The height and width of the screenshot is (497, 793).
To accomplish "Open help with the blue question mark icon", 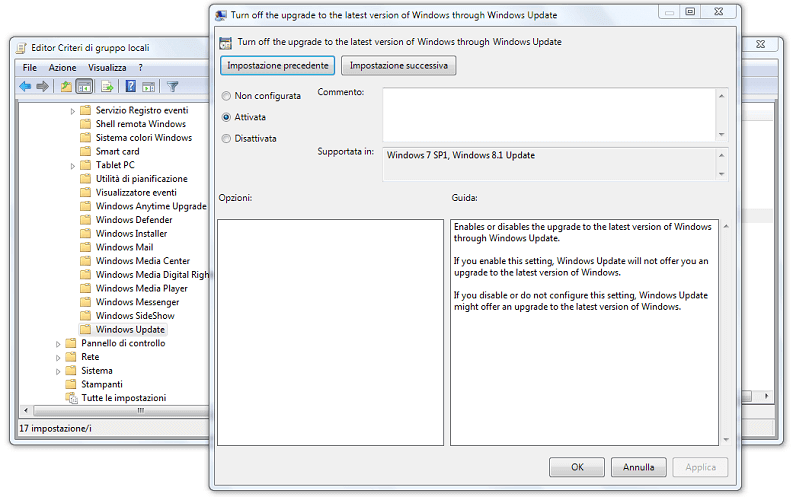I will tap(130, 86).
